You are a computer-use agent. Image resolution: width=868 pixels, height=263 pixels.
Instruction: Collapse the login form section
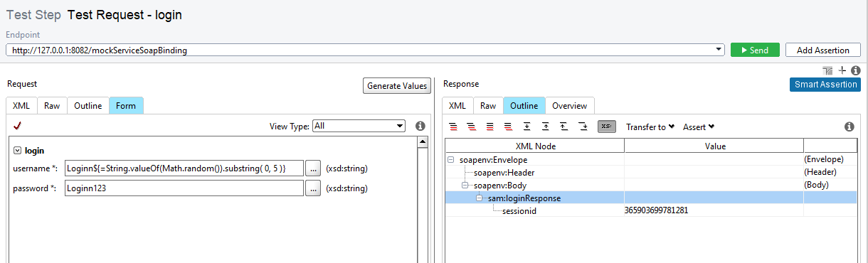point(17,151)
